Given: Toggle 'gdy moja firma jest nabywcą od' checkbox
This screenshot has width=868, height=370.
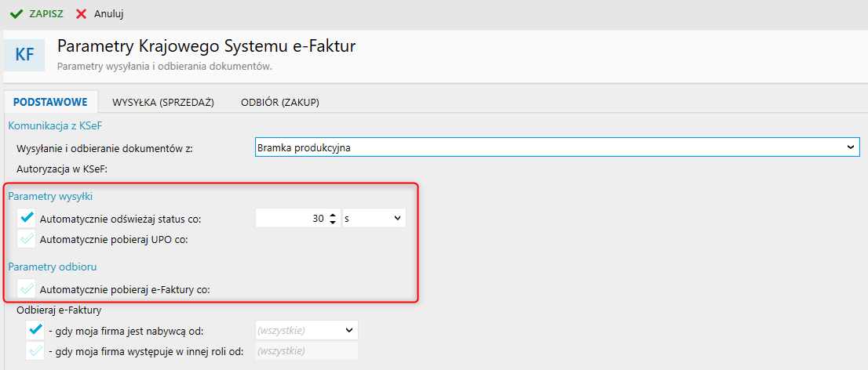Looking at the screenshot, I should point(35,330).
